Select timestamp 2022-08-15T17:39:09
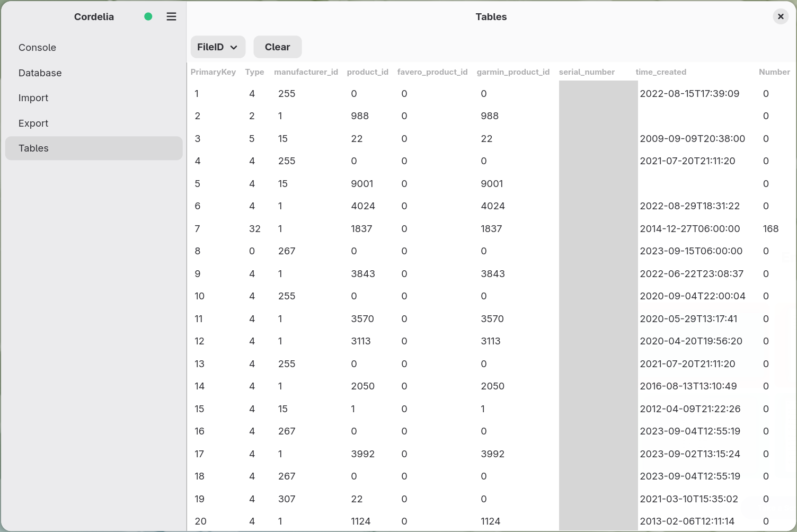 point(689,94)
